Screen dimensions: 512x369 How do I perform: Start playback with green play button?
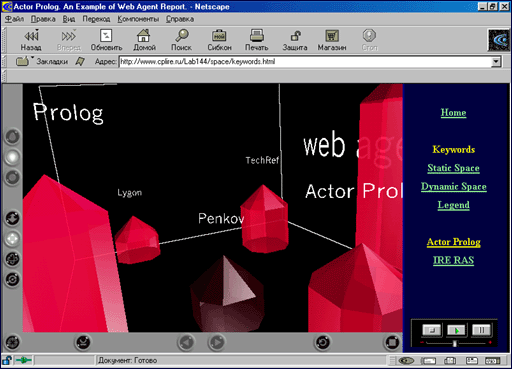coord(456,330)
